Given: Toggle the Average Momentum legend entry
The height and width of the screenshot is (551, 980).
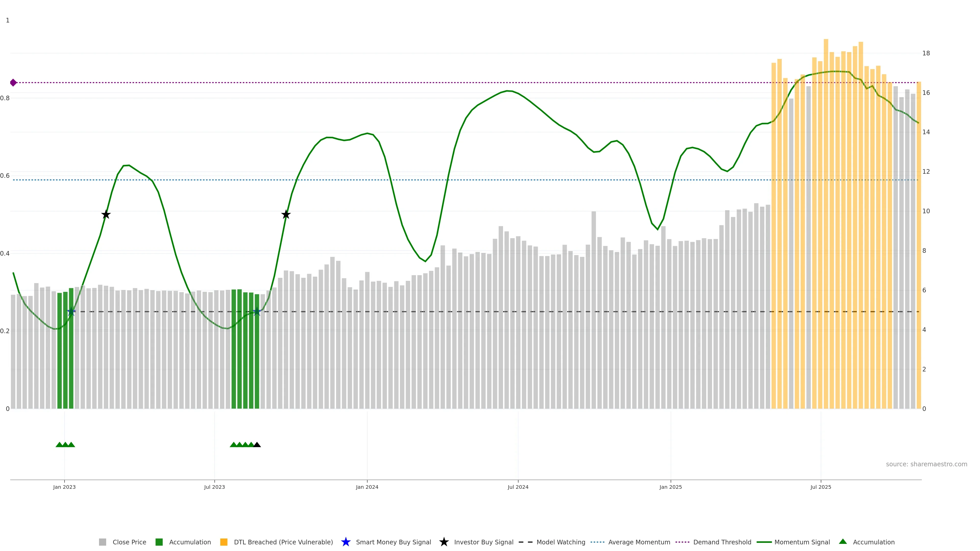Looking at the screenshot, I should tap(639, 542).
